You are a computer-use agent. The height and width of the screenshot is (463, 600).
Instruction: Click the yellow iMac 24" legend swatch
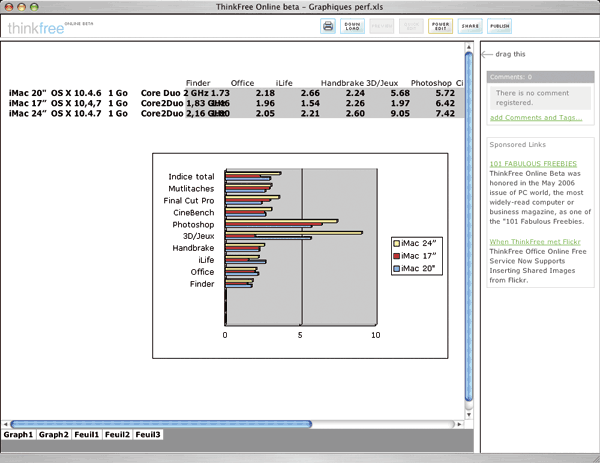coord(397,243)
